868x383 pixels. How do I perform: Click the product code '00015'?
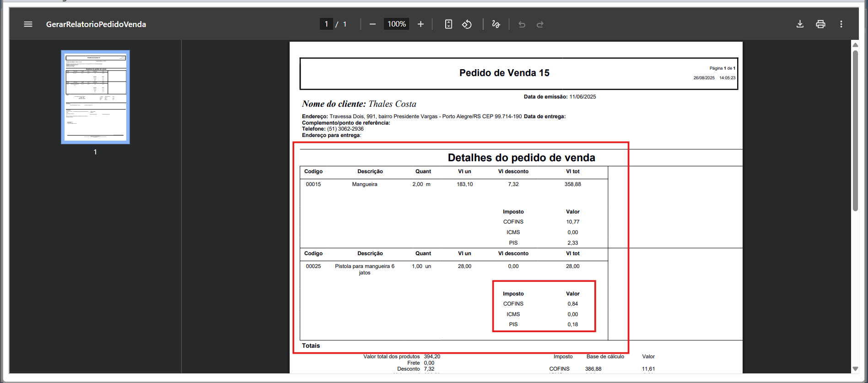coord(313,184)
